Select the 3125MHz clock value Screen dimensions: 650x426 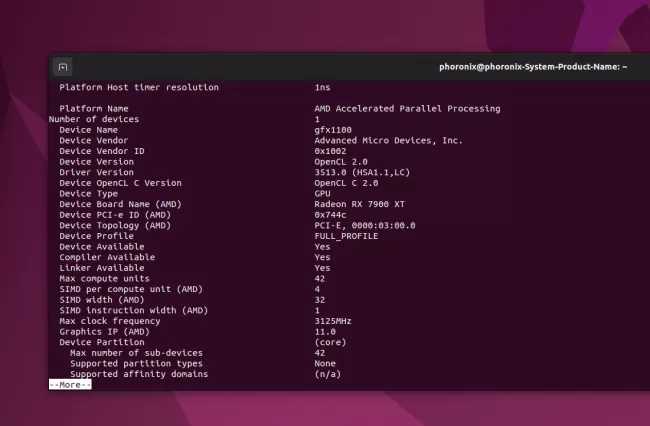click(333, 321)
